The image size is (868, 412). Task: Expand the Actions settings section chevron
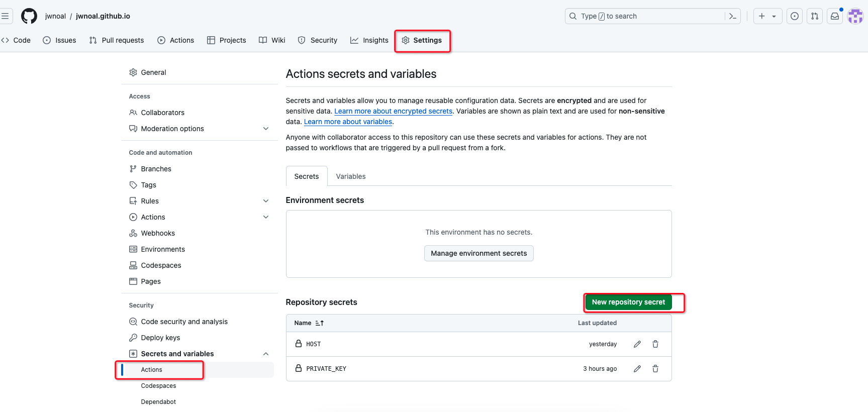266,217
